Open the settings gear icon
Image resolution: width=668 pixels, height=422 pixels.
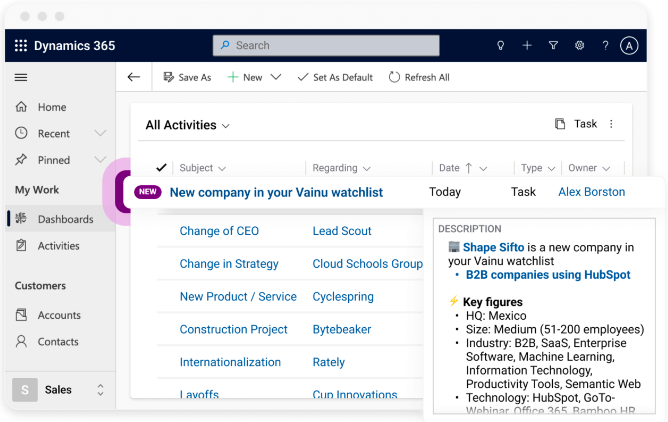pyautogui.click(x=579, y=45)
